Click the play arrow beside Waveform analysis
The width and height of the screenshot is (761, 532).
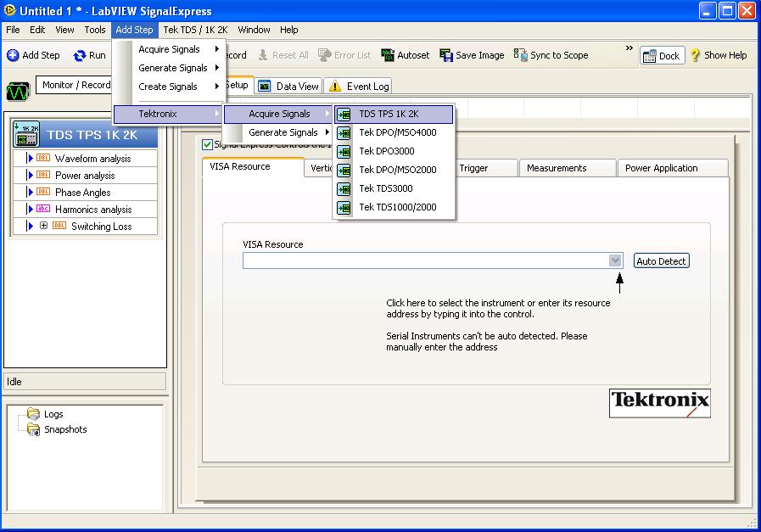[30, 158]
